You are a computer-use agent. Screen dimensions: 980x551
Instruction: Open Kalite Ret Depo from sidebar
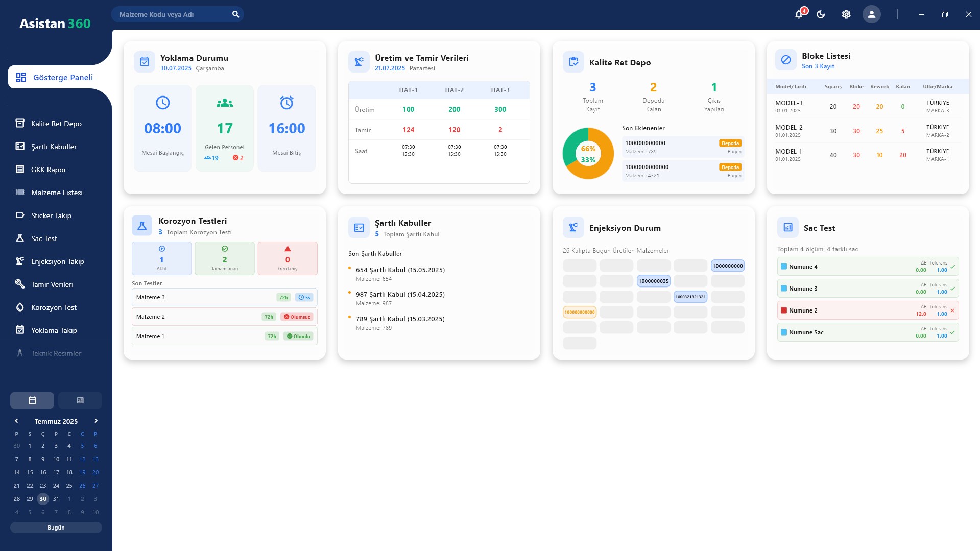(56, 124)
